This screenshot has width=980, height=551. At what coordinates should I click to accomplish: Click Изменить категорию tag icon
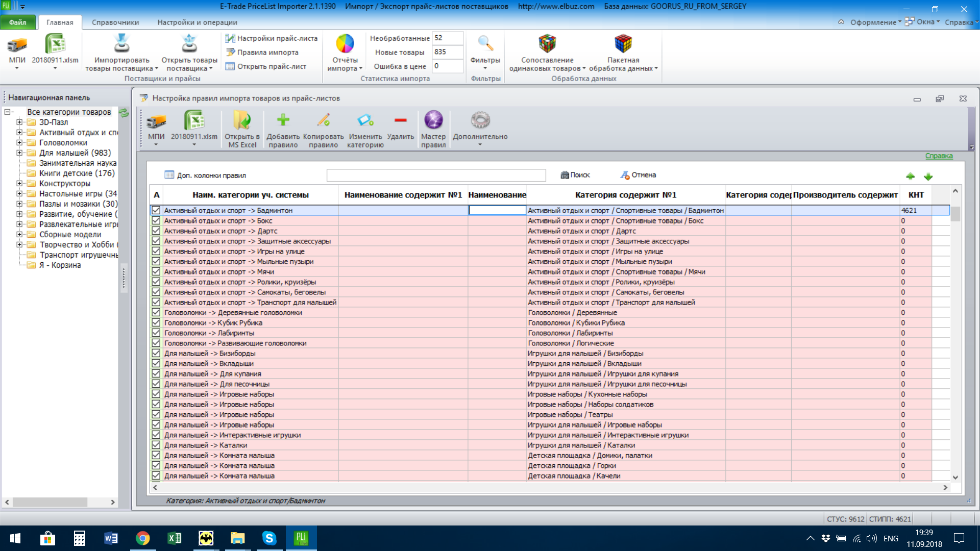365,120
